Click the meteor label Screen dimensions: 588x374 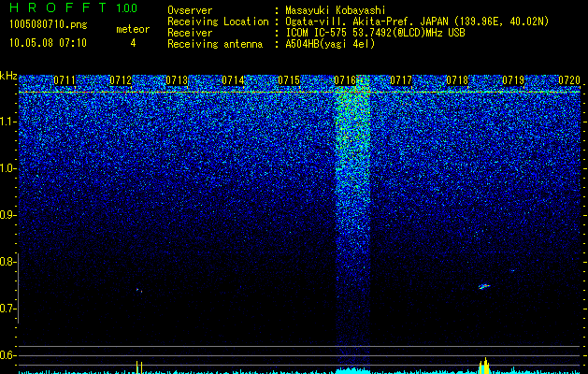pos(133,29)
